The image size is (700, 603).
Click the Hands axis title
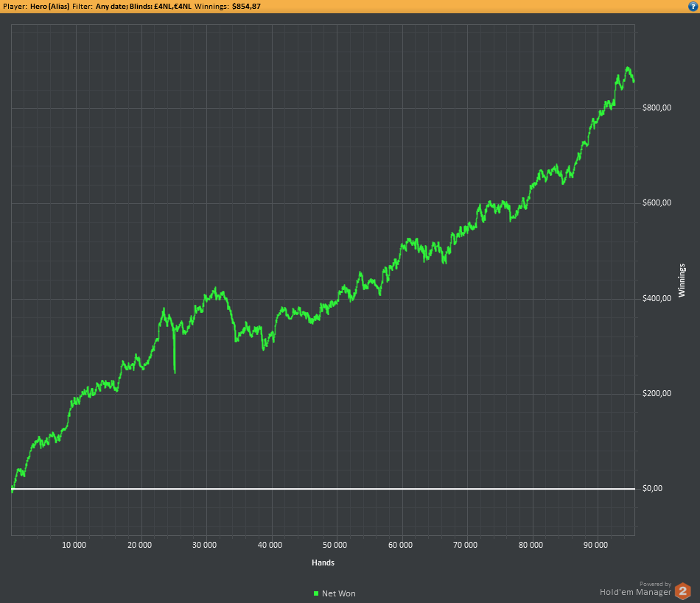point(323,563)
